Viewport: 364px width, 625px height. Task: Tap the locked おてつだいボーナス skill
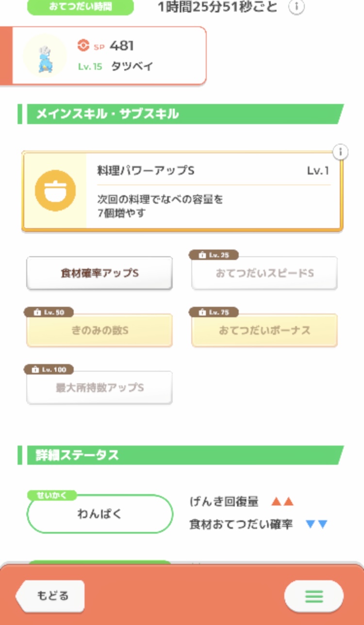pyautogui.click(x=265, y=330)
